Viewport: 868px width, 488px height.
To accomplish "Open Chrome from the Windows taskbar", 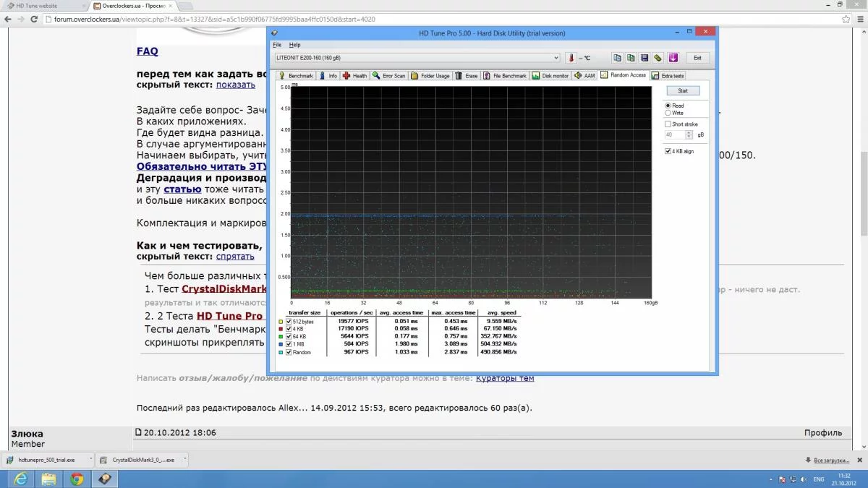I will tap(77, 479).
